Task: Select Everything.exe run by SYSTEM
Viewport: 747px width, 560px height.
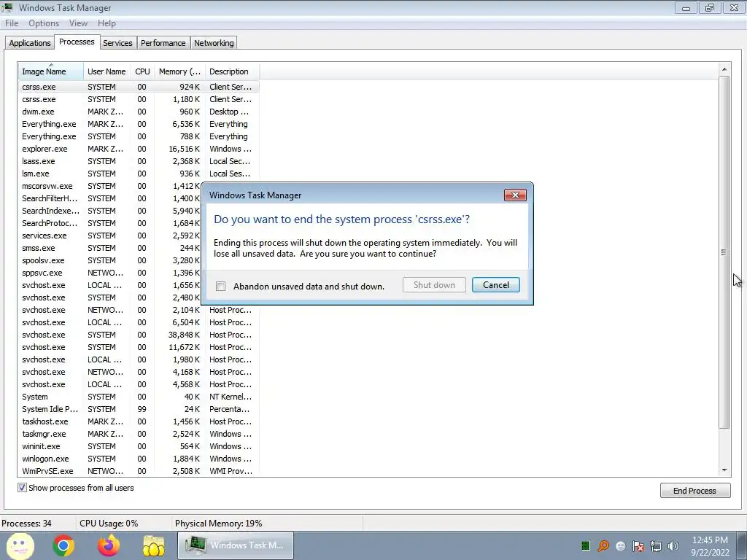Action: pyautogui.click(x=139, y=136)
